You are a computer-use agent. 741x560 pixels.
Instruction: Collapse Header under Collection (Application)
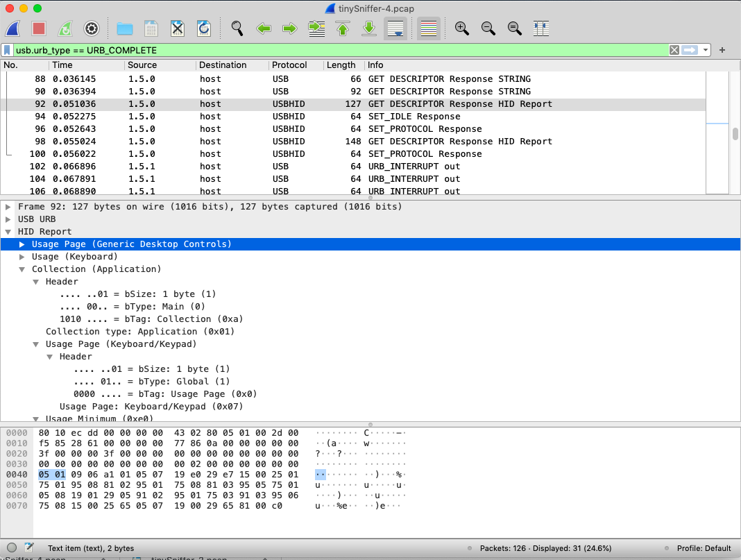click(36, 282)
